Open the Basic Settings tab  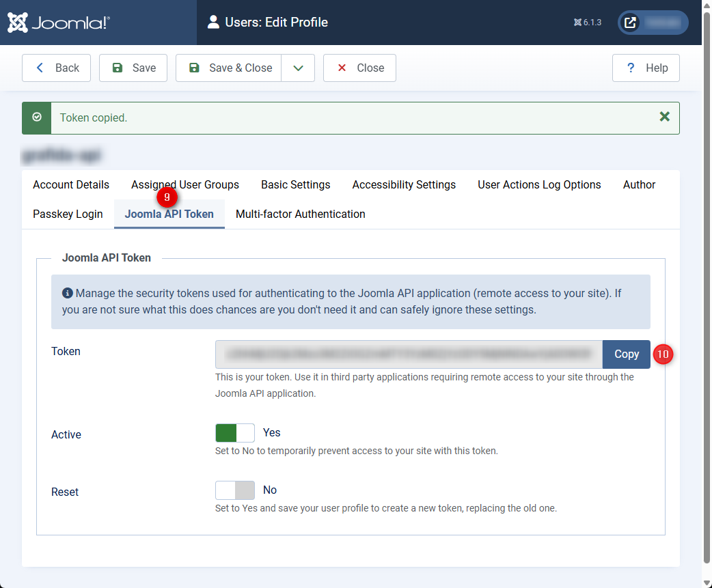click(x=296, y=184)
